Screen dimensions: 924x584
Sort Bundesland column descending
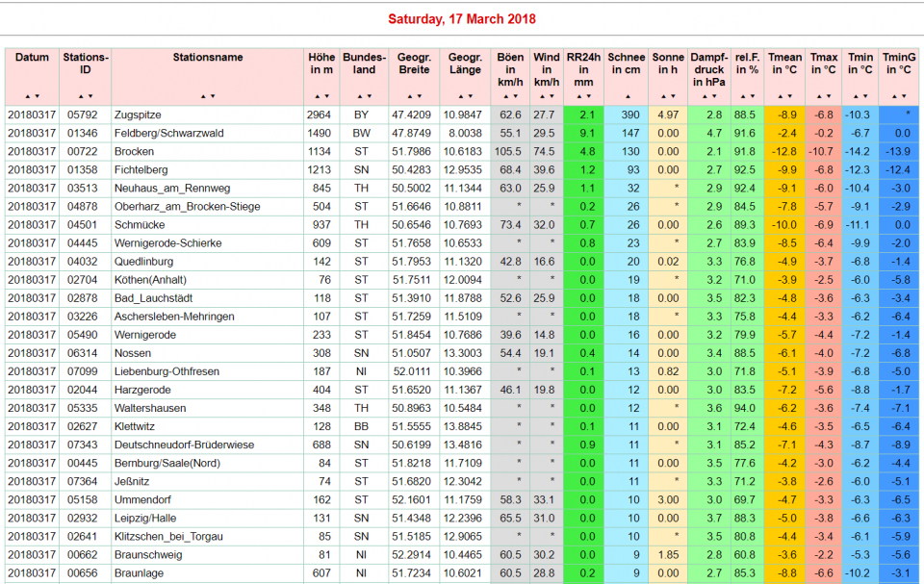pos(369,96)
